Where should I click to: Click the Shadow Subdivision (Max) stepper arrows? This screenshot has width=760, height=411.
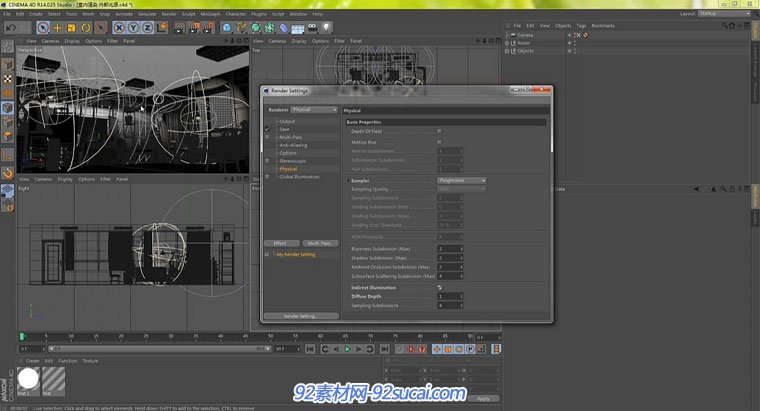coord(461,258)
